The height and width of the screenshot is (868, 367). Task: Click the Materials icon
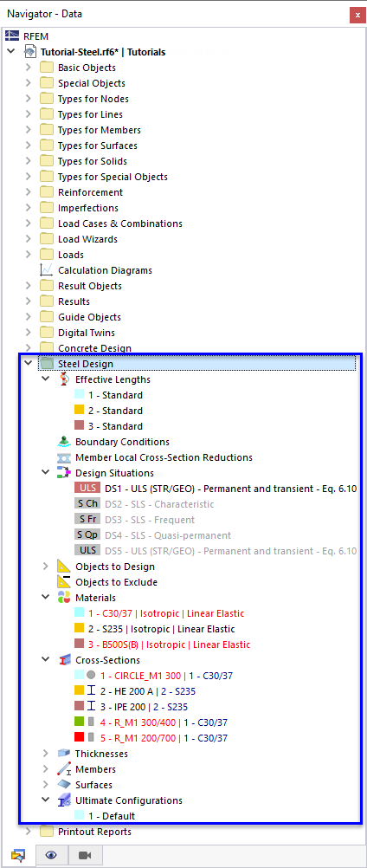(x=65, y=598)
